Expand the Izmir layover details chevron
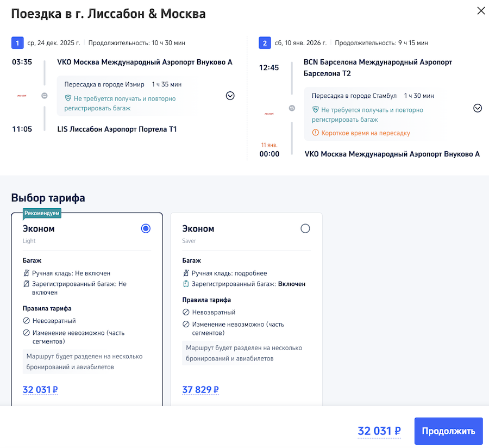Image resolution: width=489 pixels, height=448 pixels. (230, 96)
